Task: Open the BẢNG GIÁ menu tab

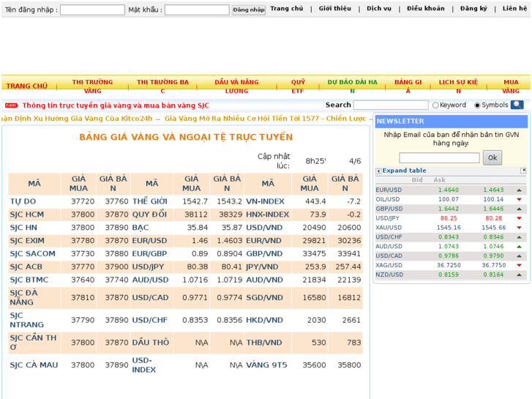Action: click(408, 86)
